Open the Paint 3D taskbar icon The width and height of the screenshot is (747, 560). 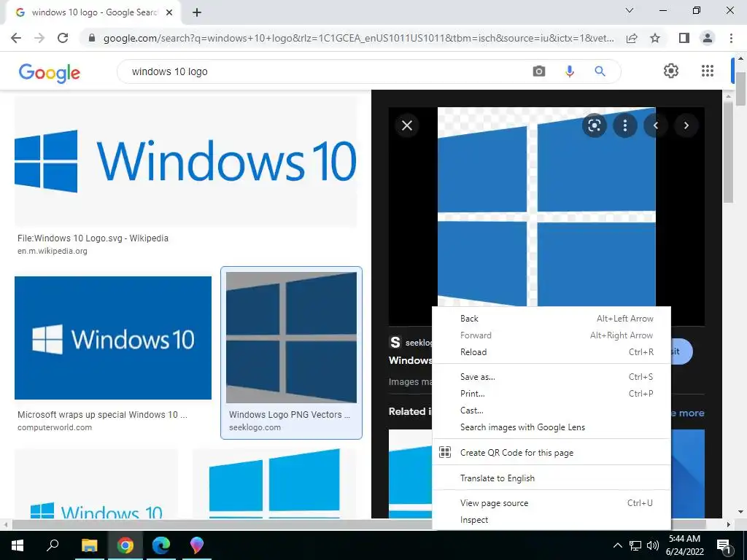(197, 545)
